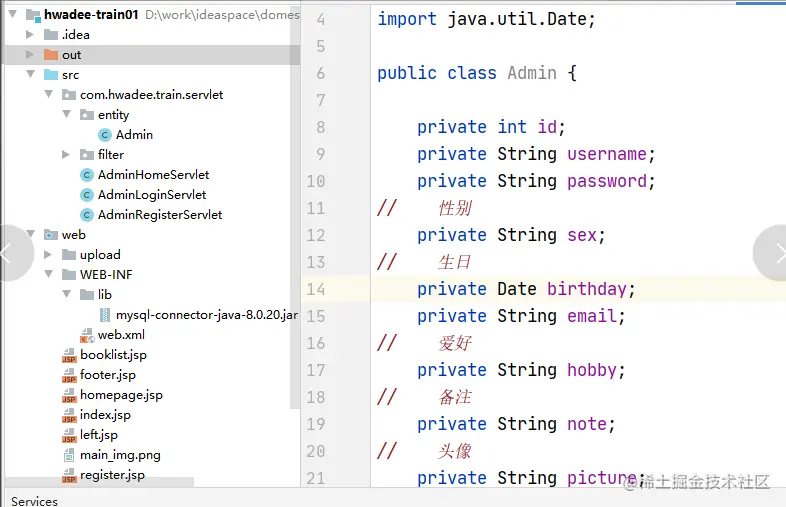Click the 'password' field name in editor
The width and height of the screenshot is (786, 507).
coord(607,181)
